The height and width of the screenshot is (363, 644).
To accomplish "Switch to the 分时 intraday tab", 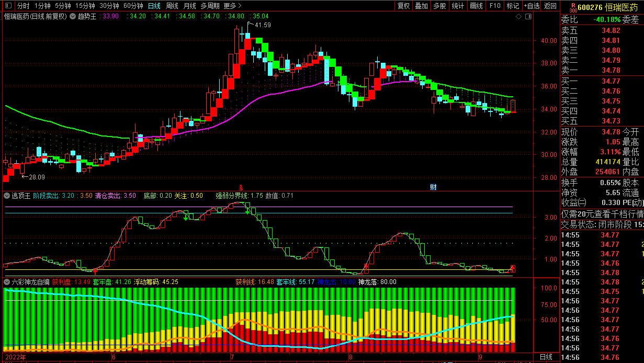I will (x=23, y=6).
